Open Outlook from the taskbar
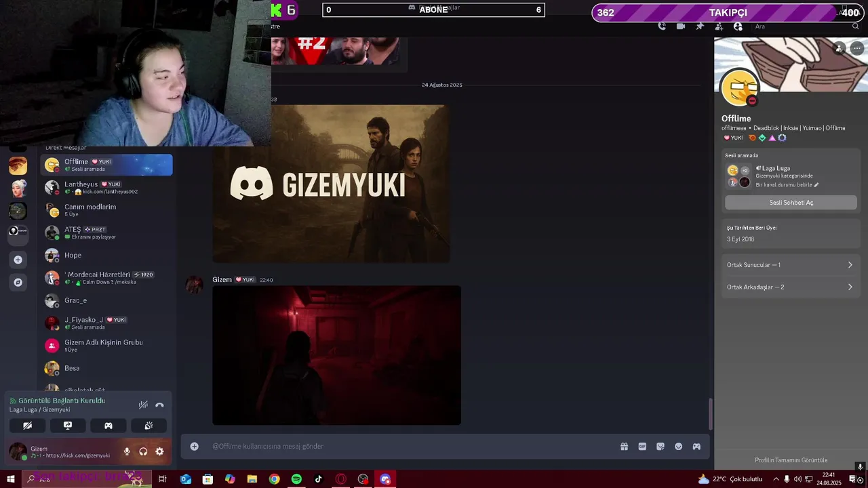The image size is (868, 488). pyautogui.click(x=186, y=479)
